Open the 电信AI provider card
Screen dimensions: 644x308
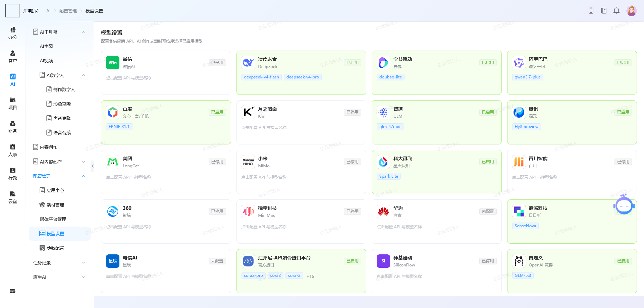coord(166,271)
